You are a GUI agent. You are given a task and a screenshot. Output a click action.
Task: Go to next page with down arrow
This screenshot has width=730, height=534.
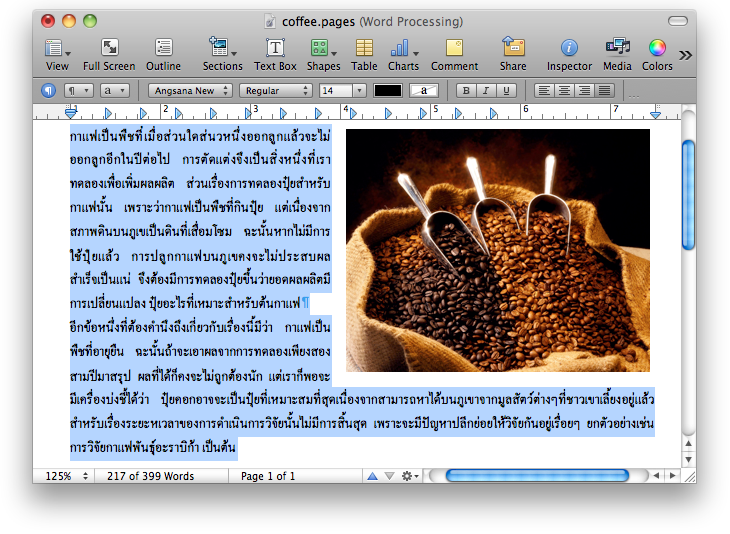click(x=390, y=476)
